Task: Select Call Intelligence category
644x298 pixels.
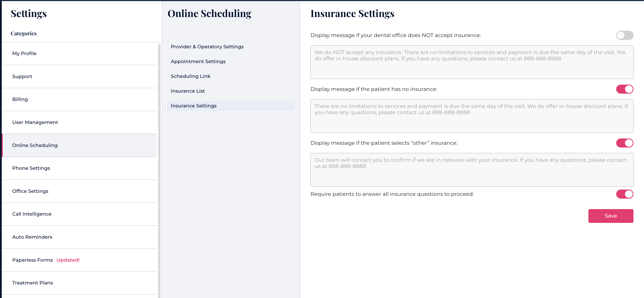Action: click(x=32, y=214)
